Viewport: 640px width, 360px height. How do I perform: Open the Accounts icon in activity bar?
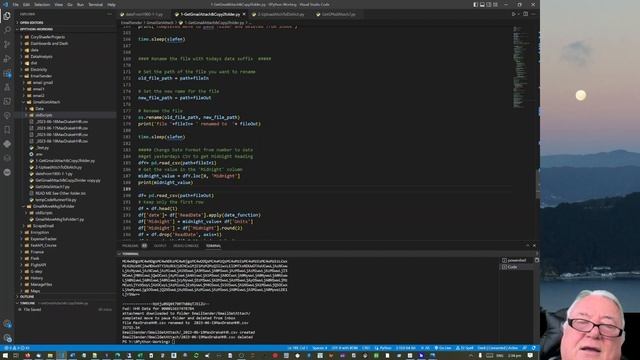pos(7,324)
